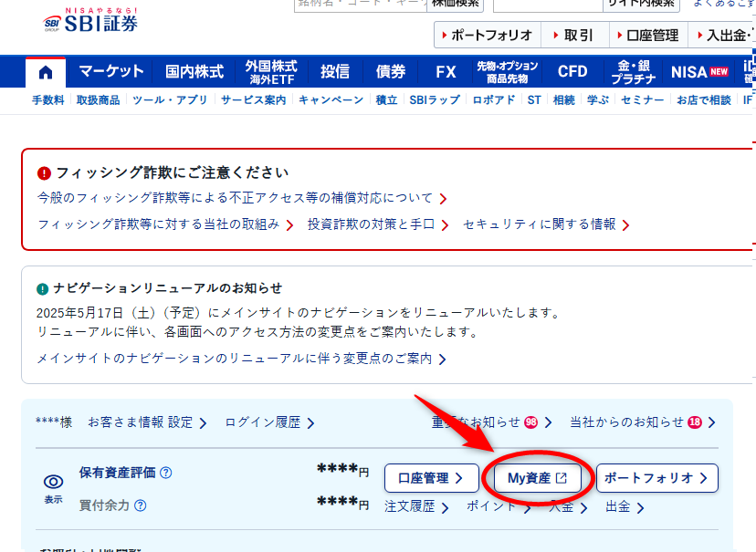Screen dimensions: 756x552
Task: Click the top ポートフォリオ header button
Action: [488, 36]
